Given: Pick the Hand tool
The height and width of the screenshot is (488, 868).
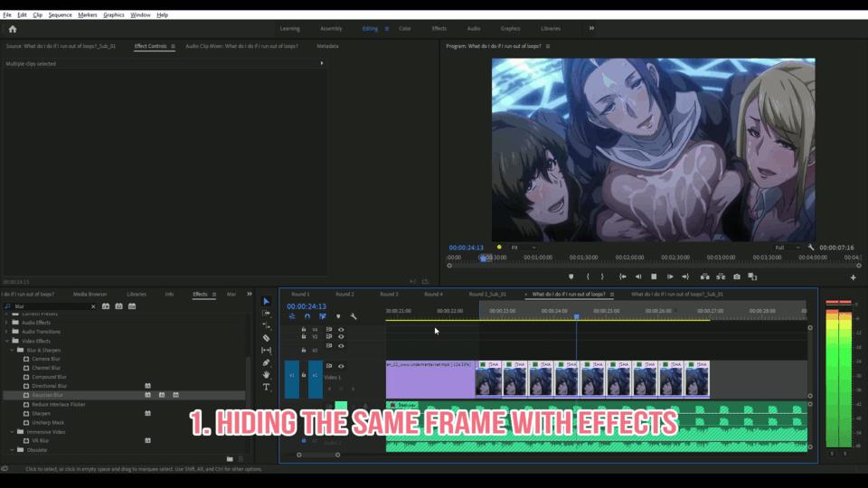Looking at the screenshot, I should (x=266, y=375).
